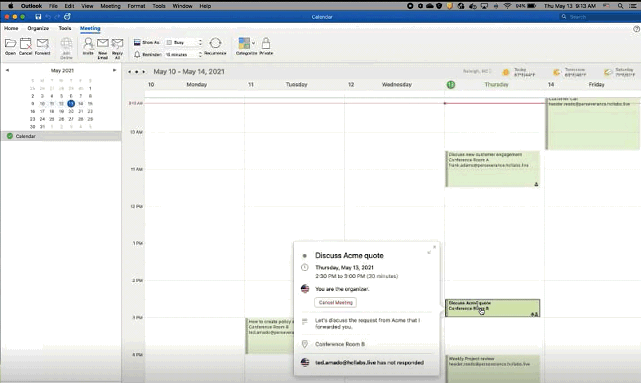Open the File menu
The height and width of the screenshot is (383, 641).
pos(53,6)
